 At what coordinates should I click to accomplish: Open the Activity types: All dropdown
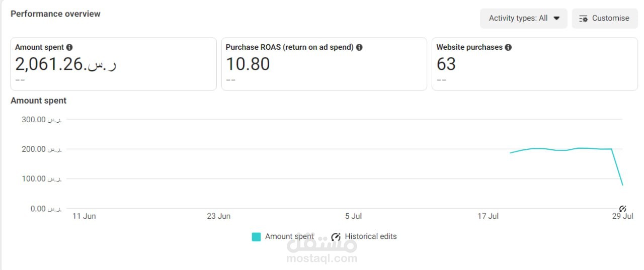click(x=523, y=19)
